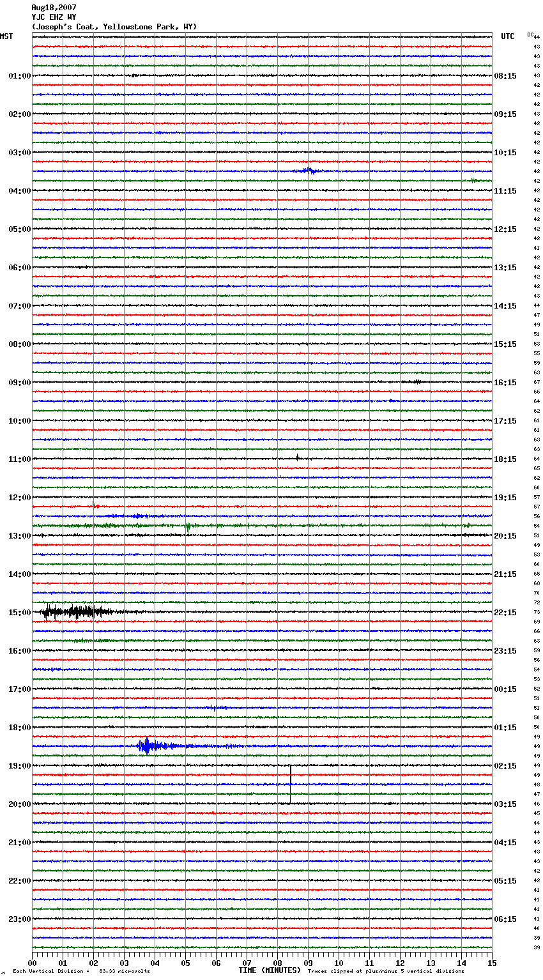543x980 pixels.
Task: Click the '06:15' UTC time label
Action: point(505,919)
